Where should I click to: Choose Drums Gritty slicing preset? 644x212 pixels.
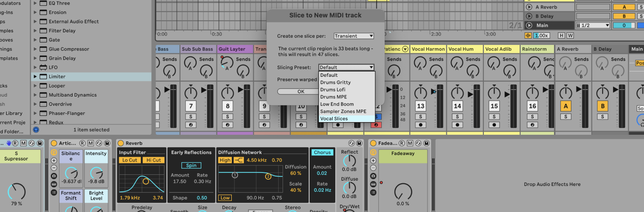[x=347, y=83]
